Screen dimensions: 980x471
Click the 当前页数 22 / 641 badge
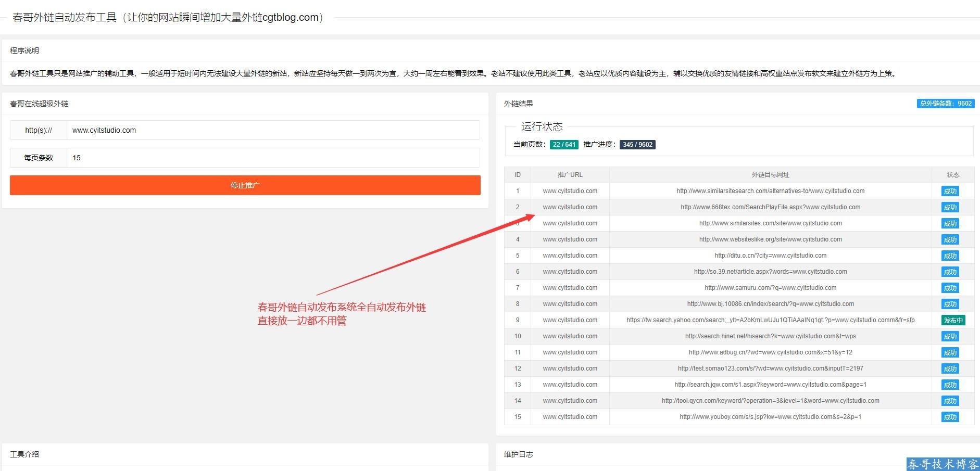564,145
